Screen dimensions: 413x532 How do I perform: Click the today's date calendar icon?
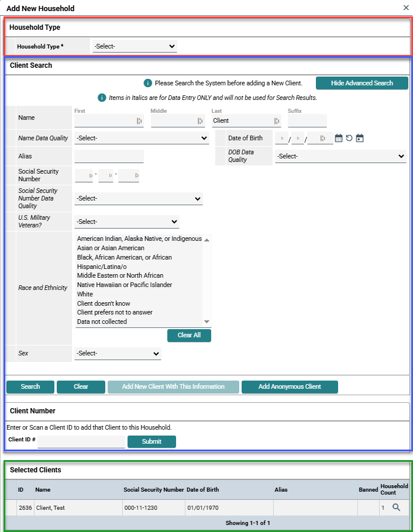(360, 139)
